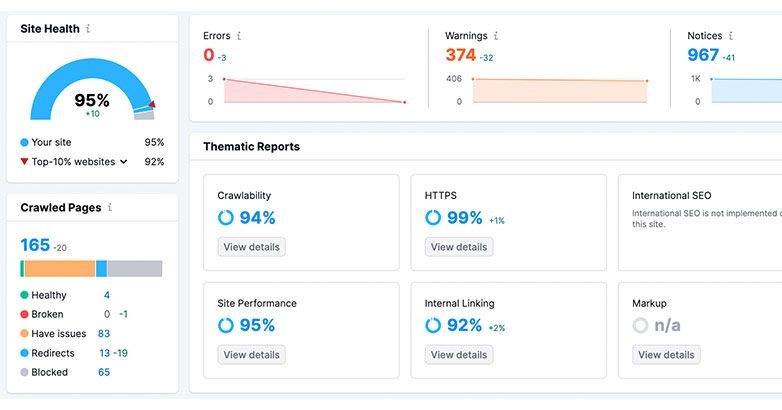
Task: Click the Errors info icon
Action: point(238,36)
